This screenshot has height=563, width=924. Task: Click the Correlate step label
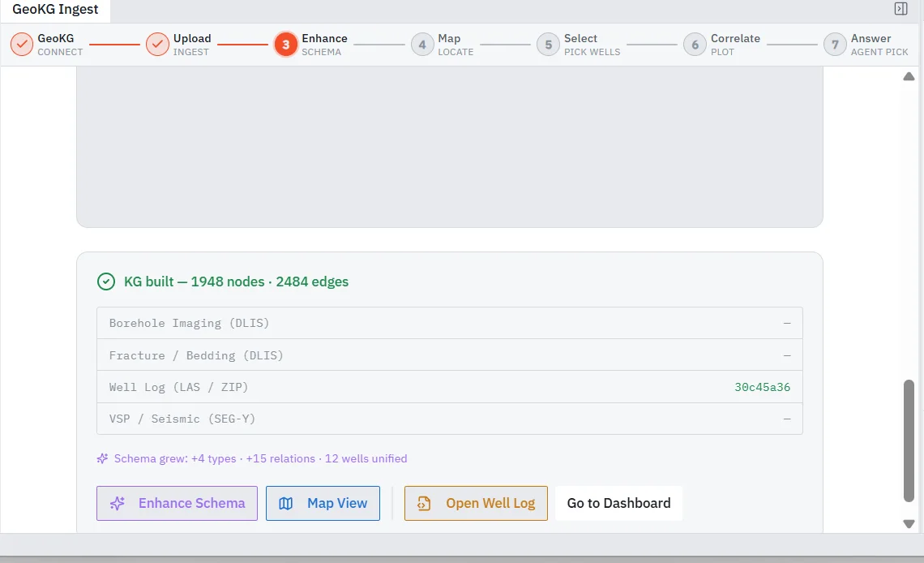[735, 38]
